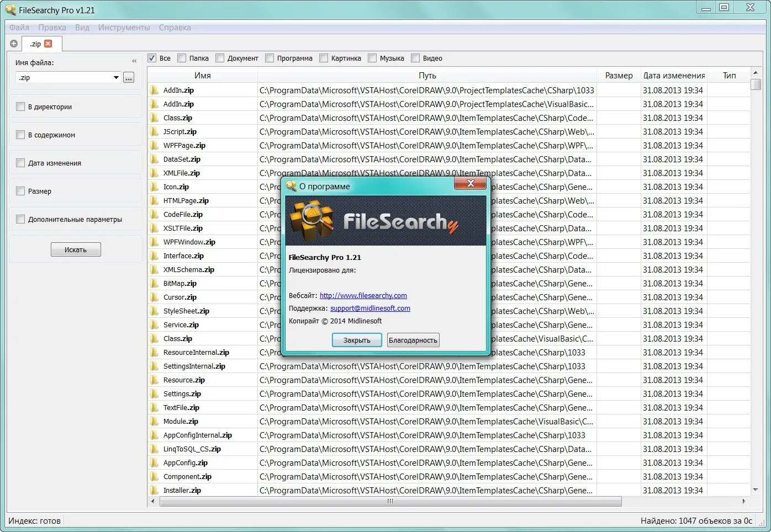
Task: Sort results by the 'Путь' column header
Action: click(x=427, y=76)
